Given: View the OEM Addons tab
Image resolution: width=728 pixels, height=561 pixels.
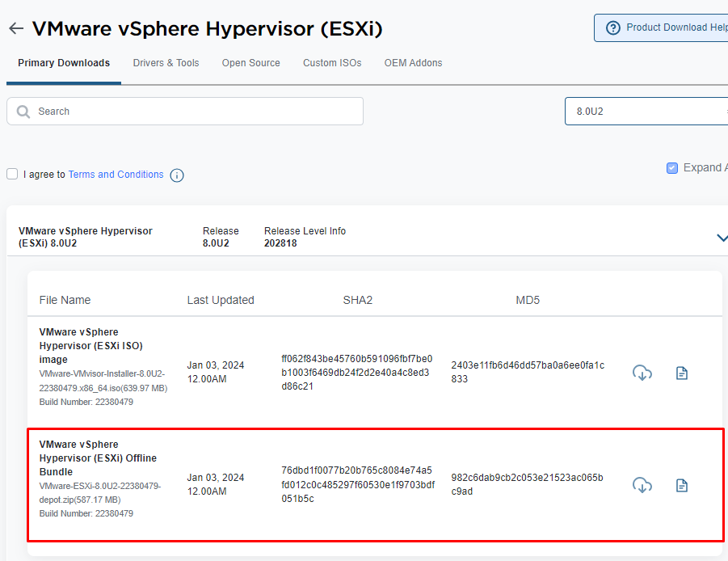Looking at the screenshot, I should click(x=413, y=63).
